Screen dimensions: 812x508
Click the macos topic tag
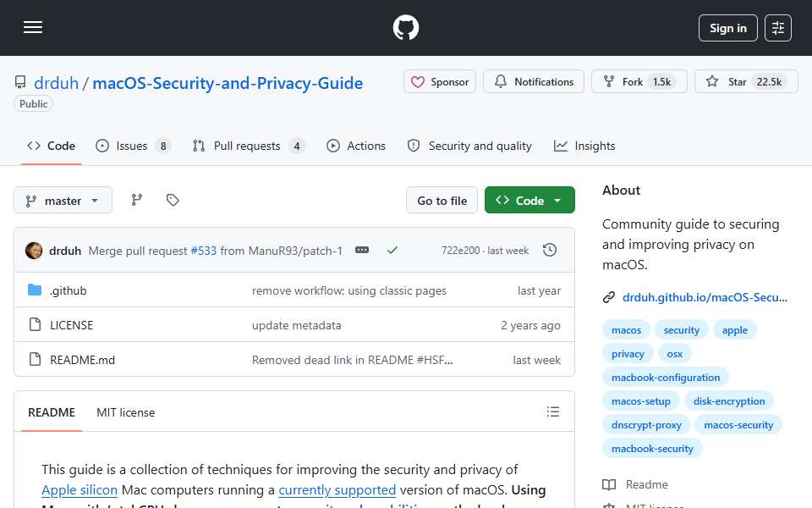pos(626,330)
